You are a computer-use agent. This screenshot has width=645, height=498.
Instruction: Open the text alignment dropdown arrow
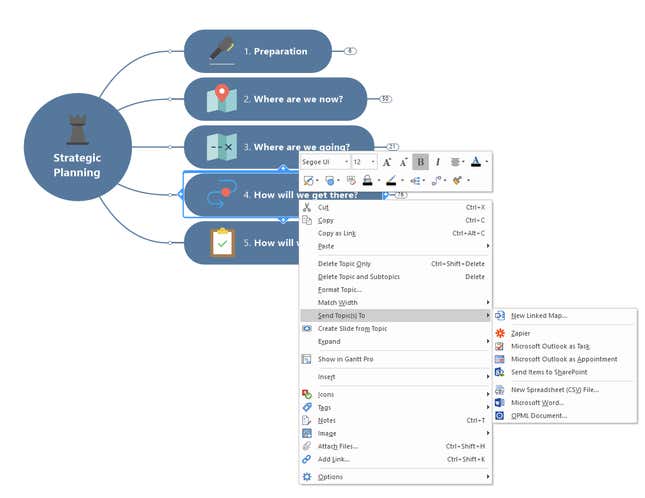pyautogui.click(x=464, y=162)
